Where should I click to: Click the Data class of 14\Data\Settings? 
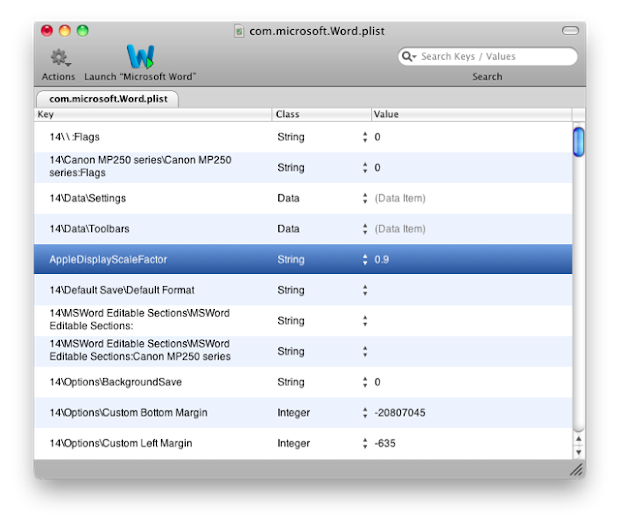coord(288,198)
